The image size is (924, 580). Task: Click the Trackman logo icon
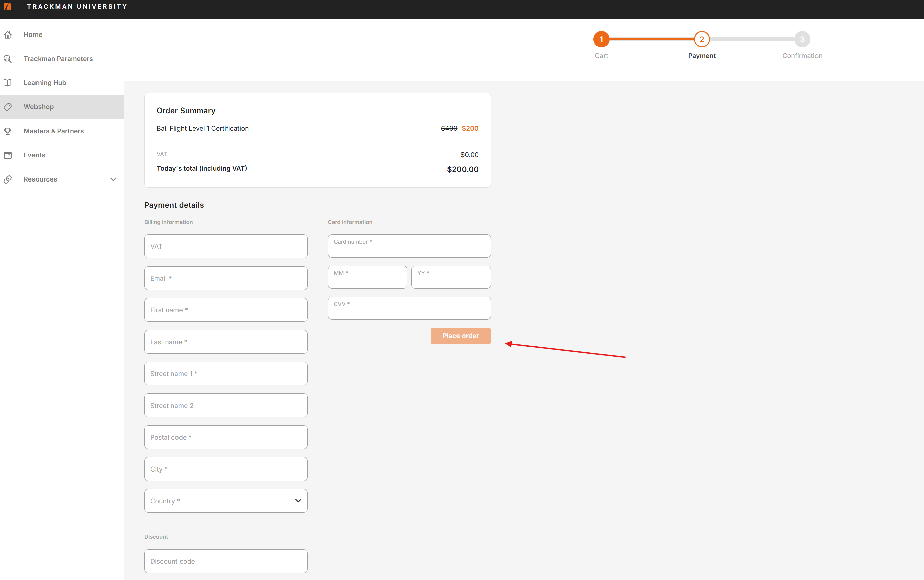click(x=7, y=6)
